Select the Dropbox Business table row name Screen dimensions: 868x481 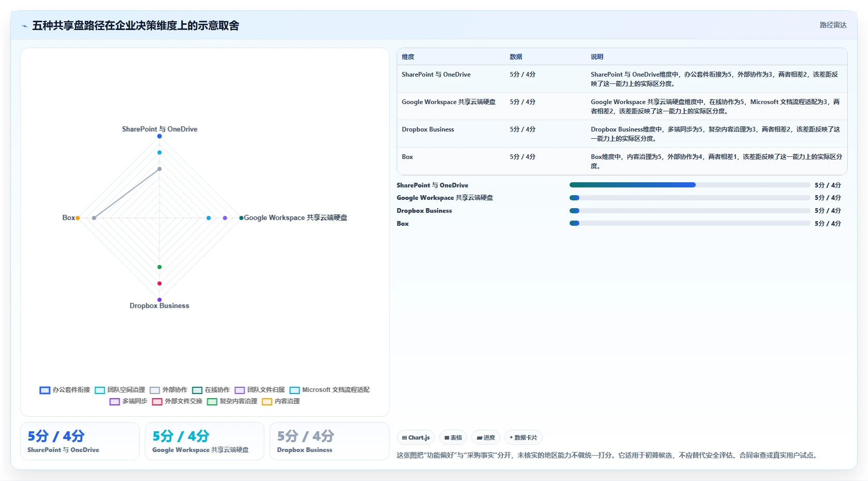click(428, 129)
